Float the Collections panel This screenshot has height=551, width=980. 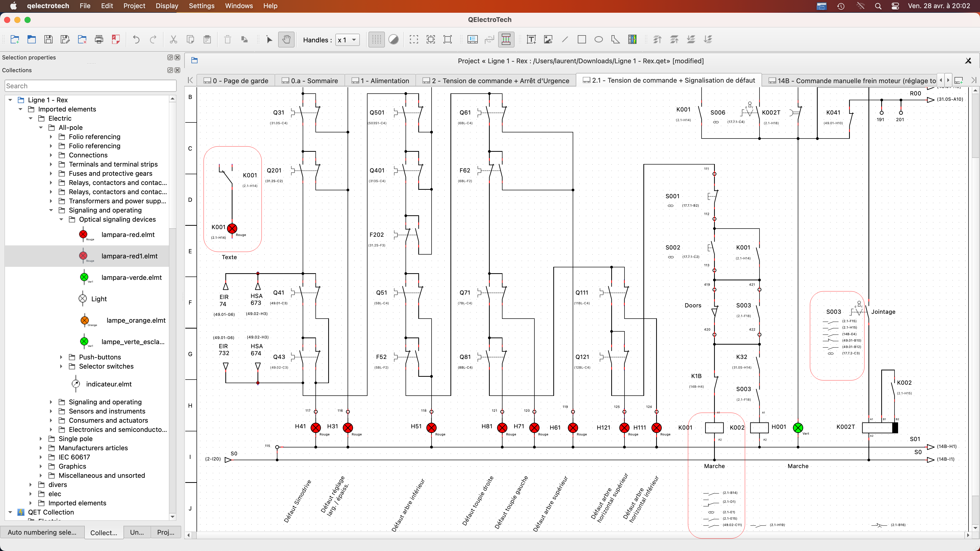(x=170, y=70)
